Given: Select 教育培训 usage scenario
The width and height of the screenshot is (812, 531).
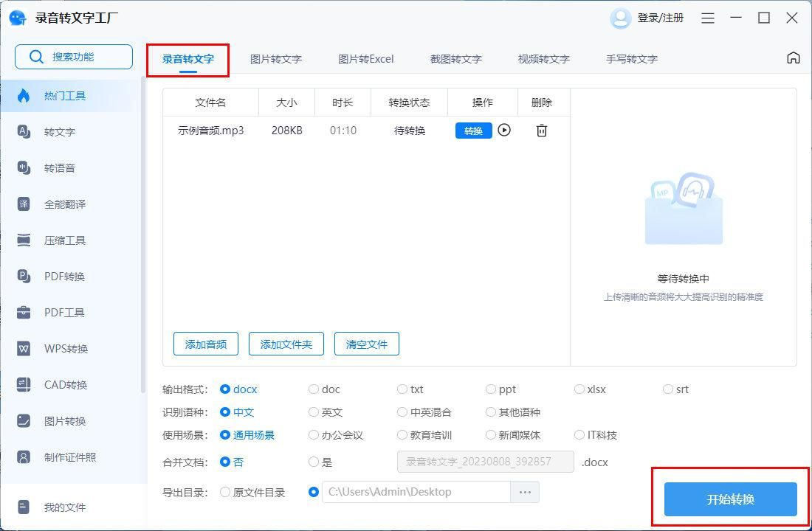Looking at the screenshot, I should coord(424,434).
